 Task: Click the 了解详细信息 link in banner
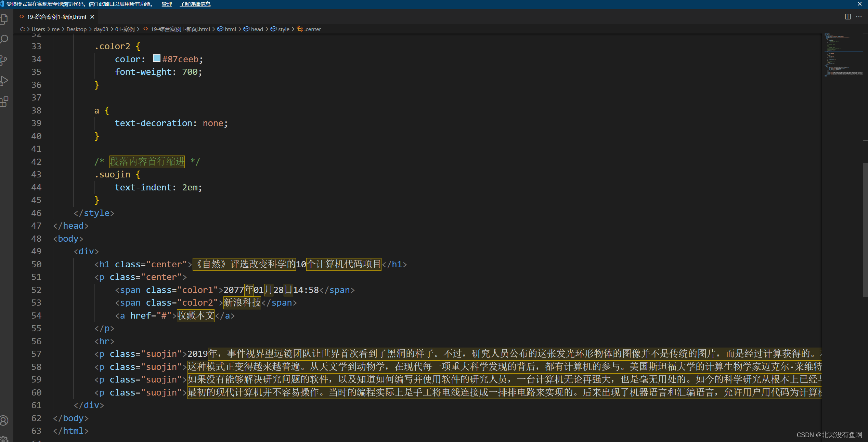click(195, 4)
